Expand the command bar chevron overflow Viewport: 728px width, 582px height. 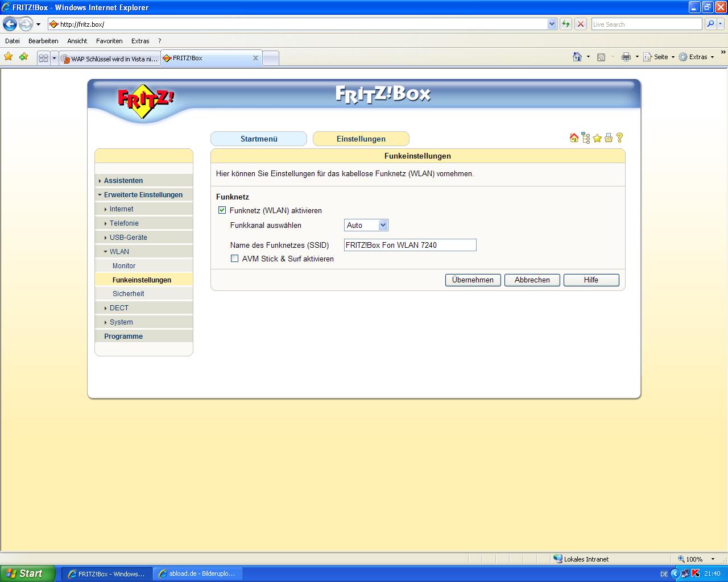[x=723, y=53]
